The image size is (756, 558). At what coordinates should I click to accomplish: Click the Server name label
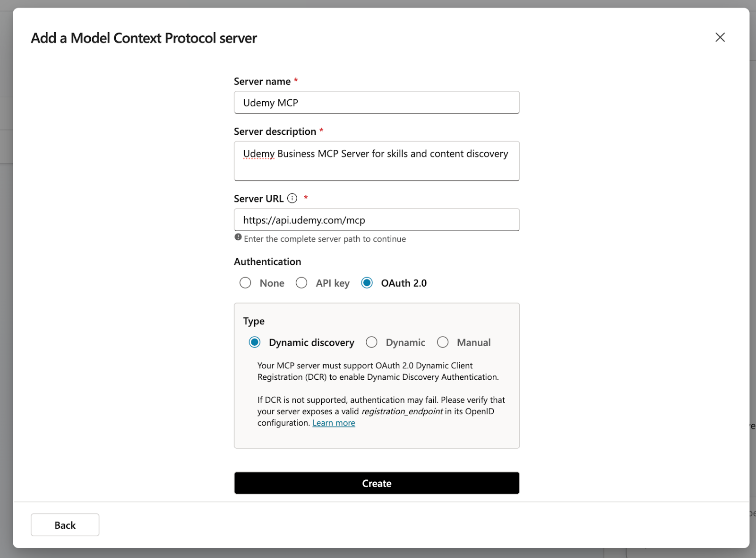click(x=262, y=81)
